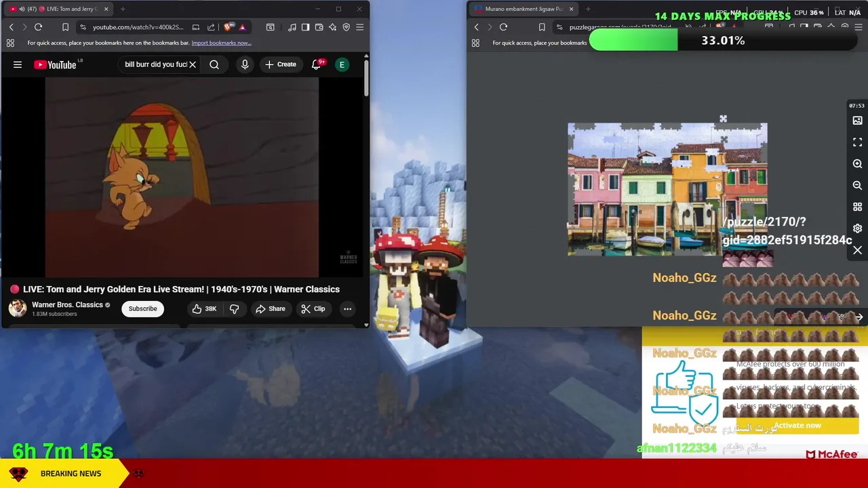Image resolution: width=868 pixels, height=488 pixels.
Task: Open apps grid on YouTube bookmarks bar
Action: (x=10, y=43)
